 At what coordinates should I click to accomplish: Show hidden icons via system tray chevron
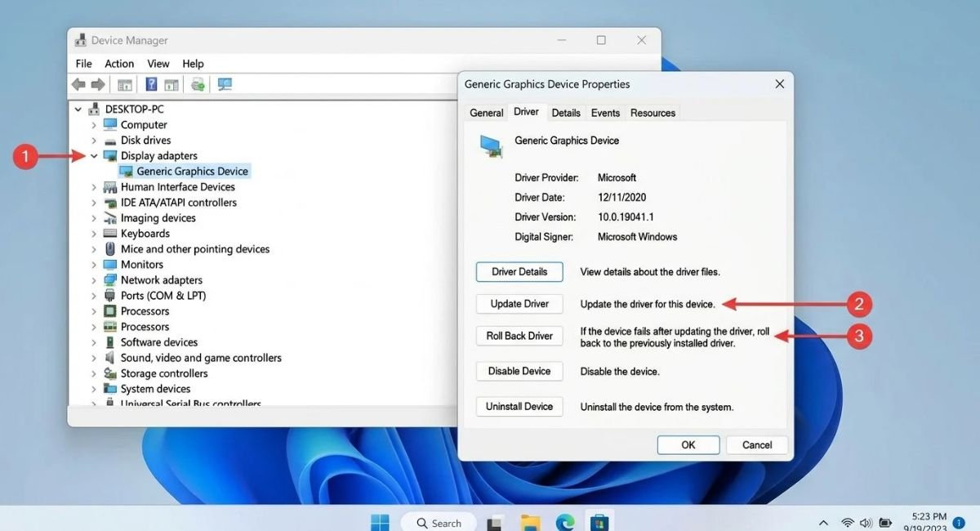(x=823, y=523)
